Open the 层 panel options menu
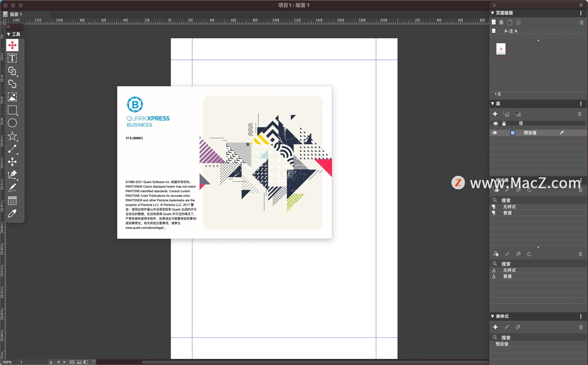This screenshot has height=365, width=588. pyautogui.click(x=581, y=104)
